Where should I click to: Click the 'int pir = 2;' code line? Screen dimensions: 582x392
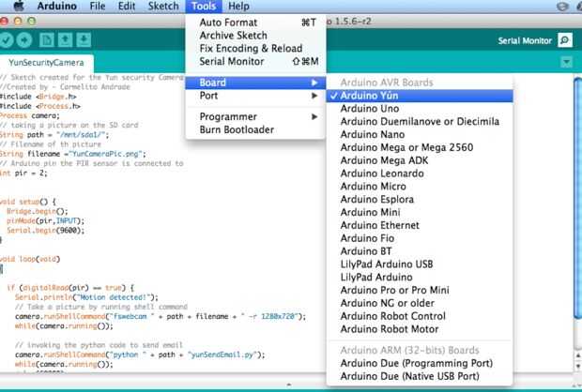pos(23,173)
